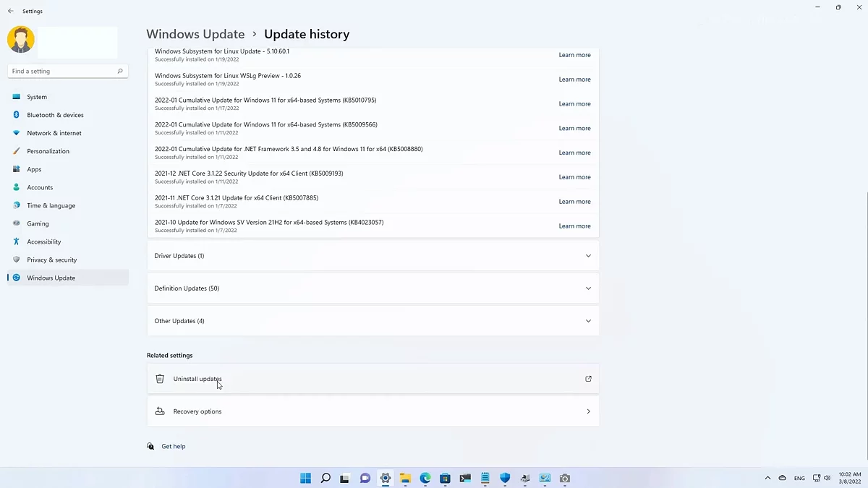The width and height of the screenshot is (868, 488).
Task: Click the user profile avatar
Action: click(21, 39)
